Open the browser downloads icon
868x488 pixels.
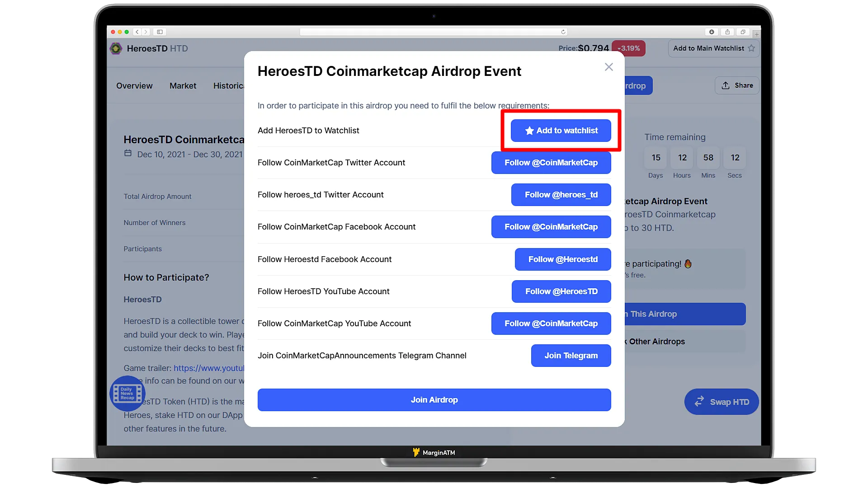[712, 32]
